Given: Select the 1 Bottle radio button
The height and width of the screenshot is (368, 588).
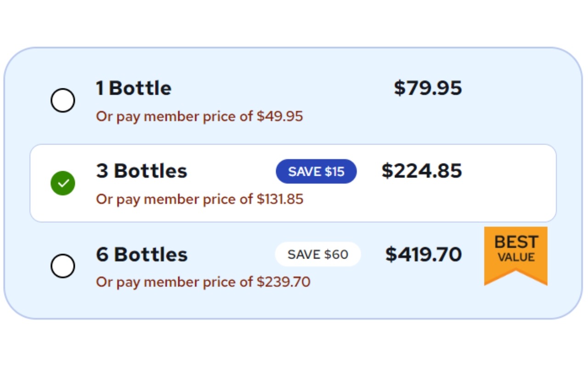Looking at the screenshot, I should pos(62,100).
